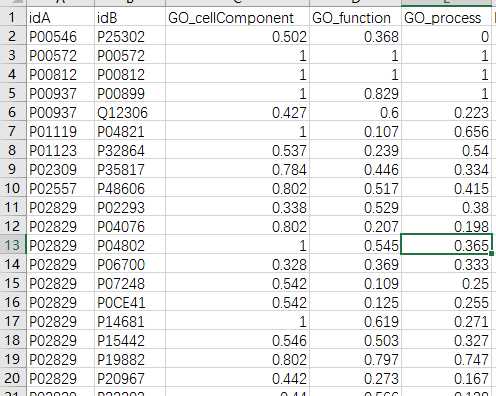Select cell containing P02309
The width and height of the screenshot is (496, 396).
click(x=60, y=169)
